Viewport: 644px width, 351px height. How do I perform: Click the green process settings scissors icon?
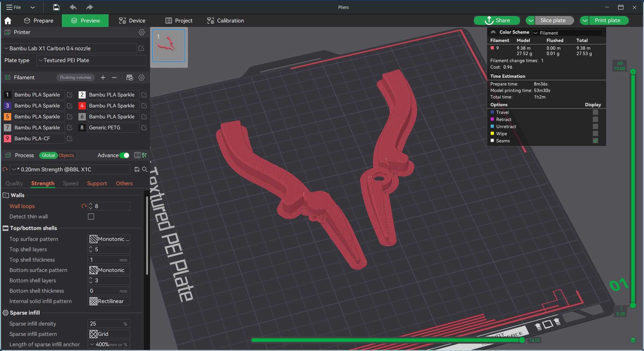[x=144, y=155]
